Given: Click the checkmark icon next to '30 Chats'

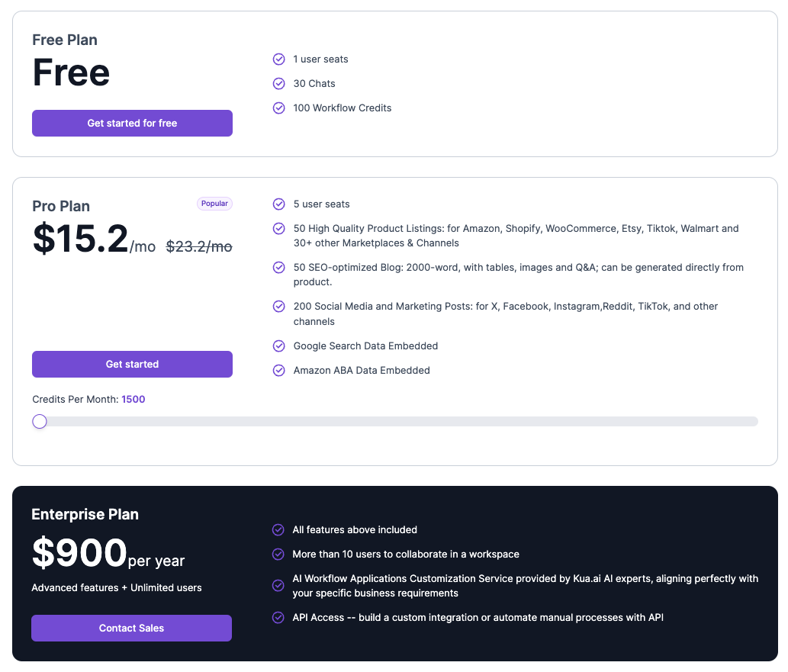Looking at the screenshot, I should 279,84.
